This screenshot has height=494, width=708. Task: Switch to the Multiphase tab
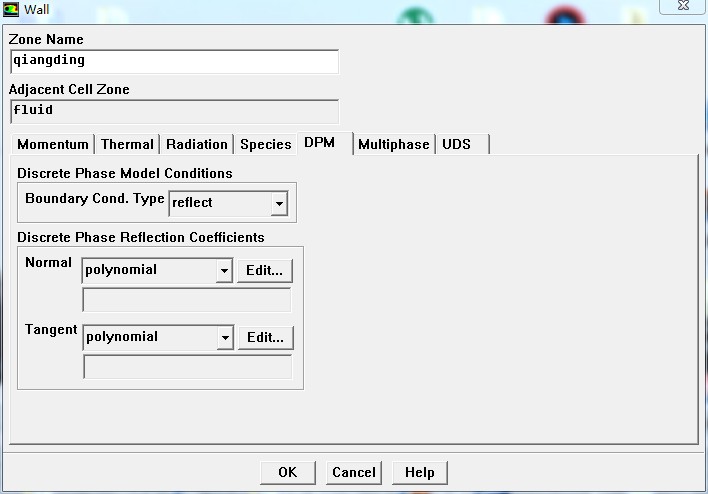coord(393,145)
